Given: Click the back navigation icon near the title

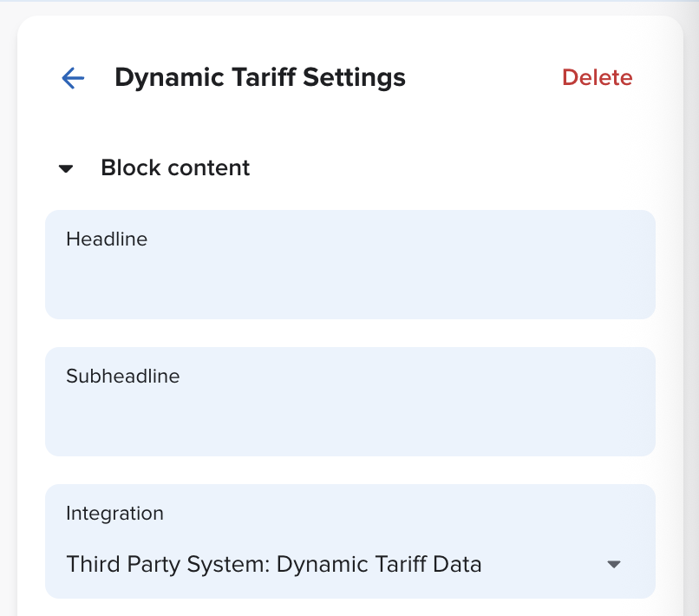Looking at the screenshot, I should (x=73, y=78).
